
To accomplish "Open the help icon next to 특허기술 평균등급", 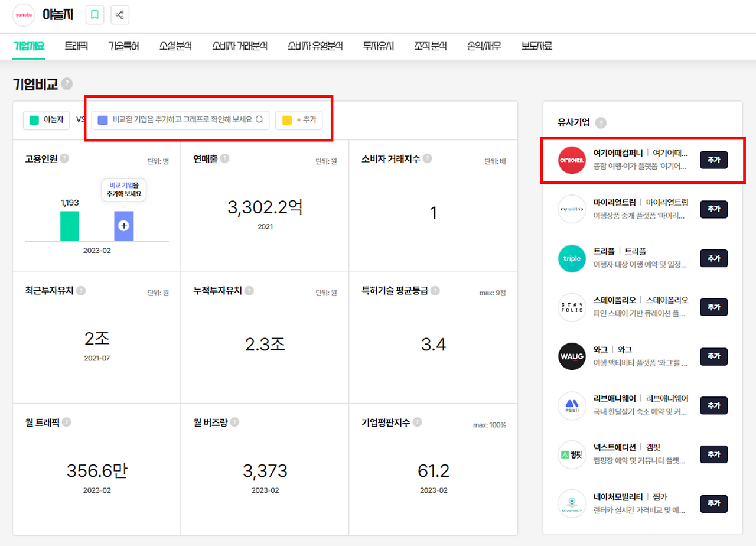I will click(x=435, y=291).
